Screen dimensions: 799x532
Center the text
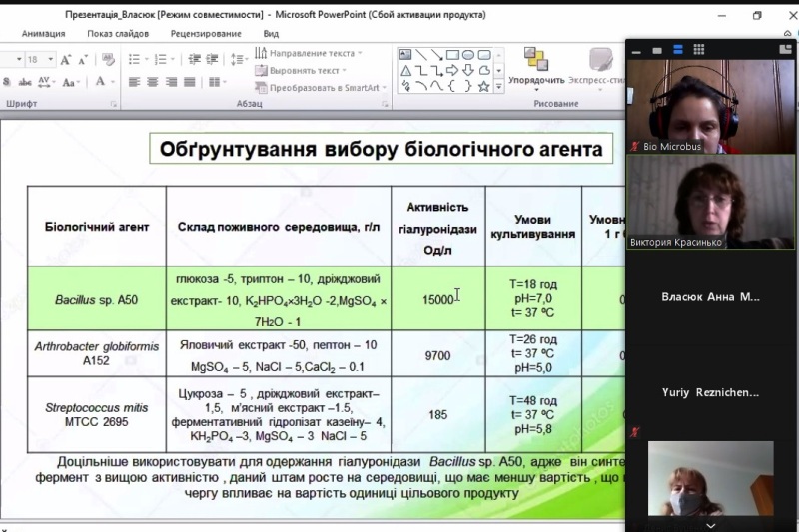[x=153, y=82]
